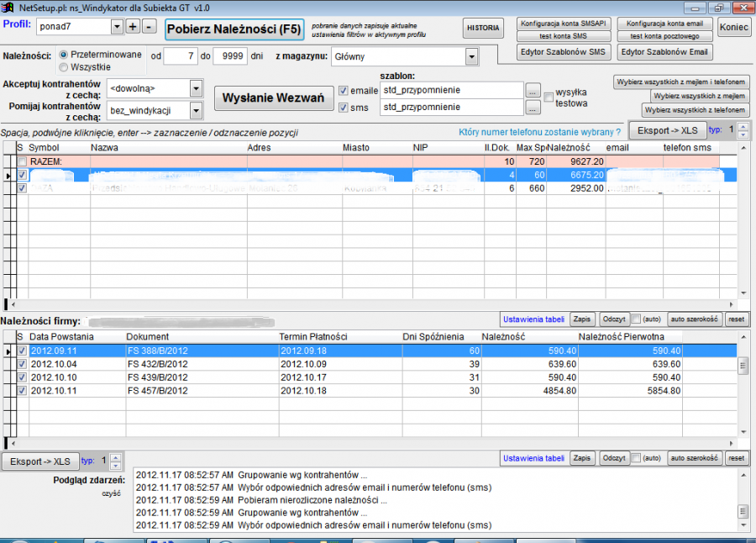The image size is (756, 543).
Task: Open browse button for sms template
Action: click(533, 108)
